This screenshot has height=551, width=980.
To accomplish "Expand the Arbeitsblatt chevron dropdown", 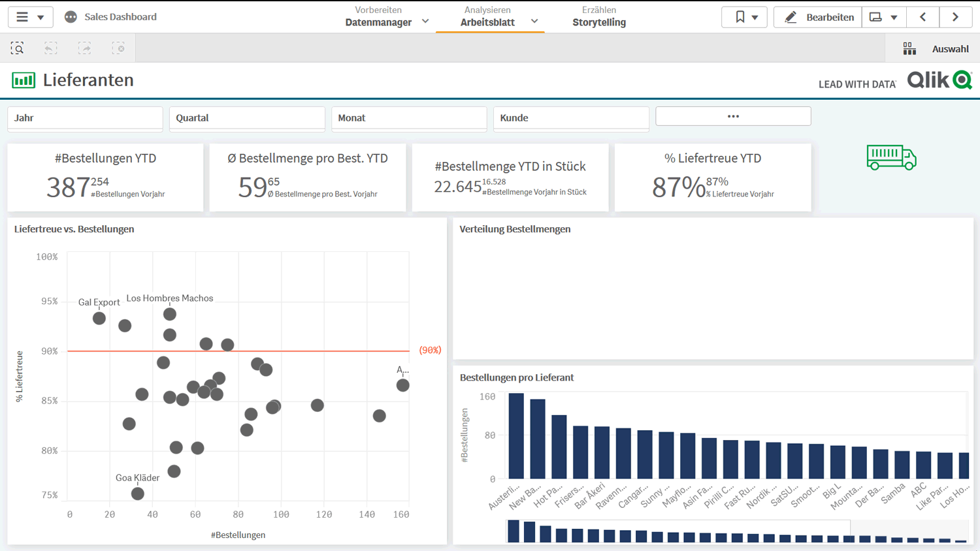I will click(534, 22).
